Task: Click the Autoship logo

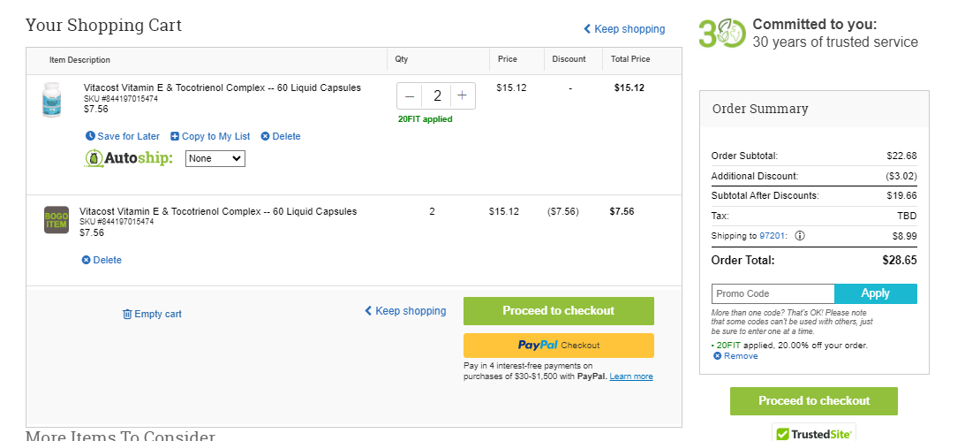Action: click(129, 158)
